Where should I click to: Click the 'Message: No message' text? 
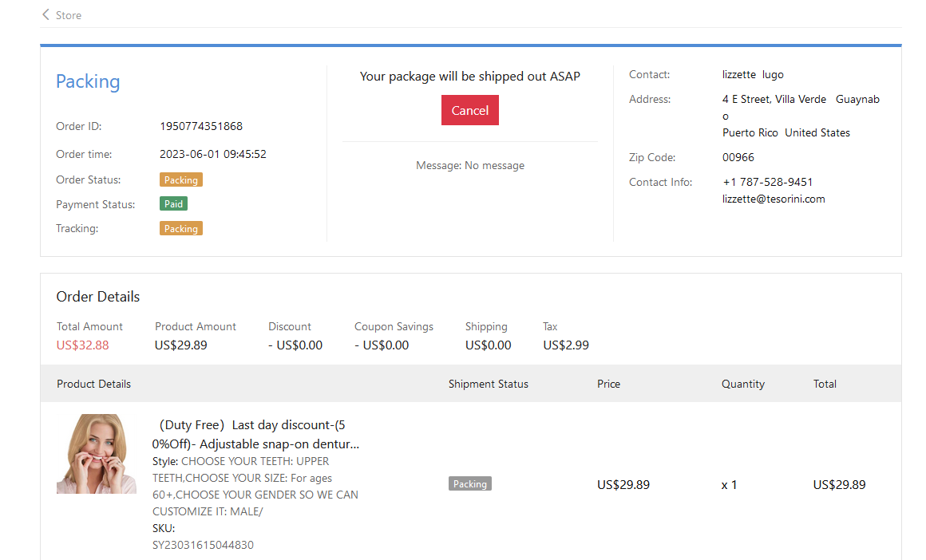[x=469, y=166]
